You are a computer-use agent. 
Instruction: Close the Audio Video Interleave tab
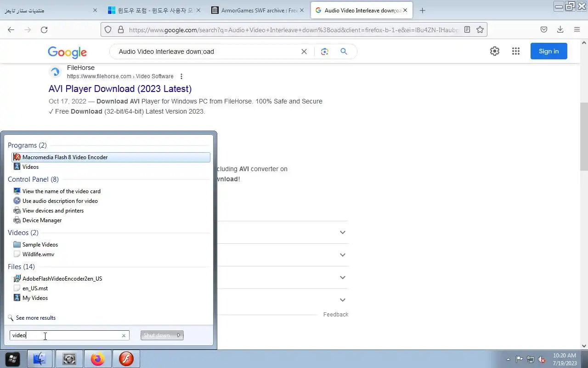(405, 10)
